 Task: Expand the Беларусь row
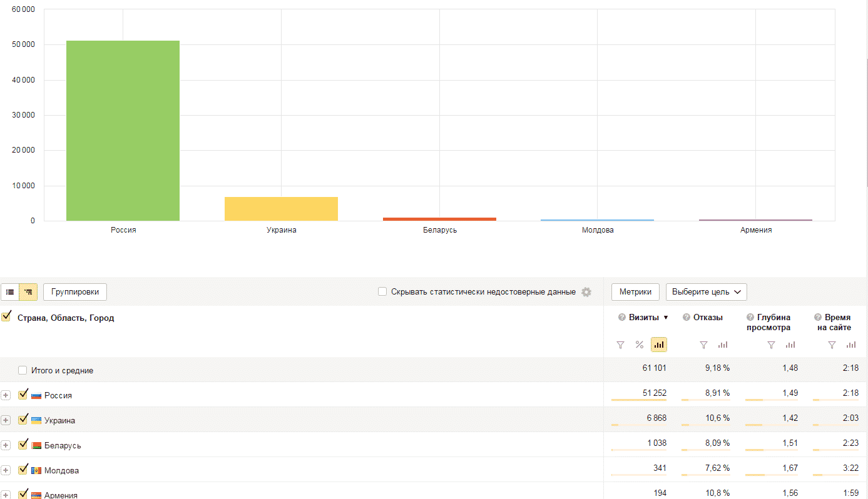pyautogui.click(x=6, y=445)
